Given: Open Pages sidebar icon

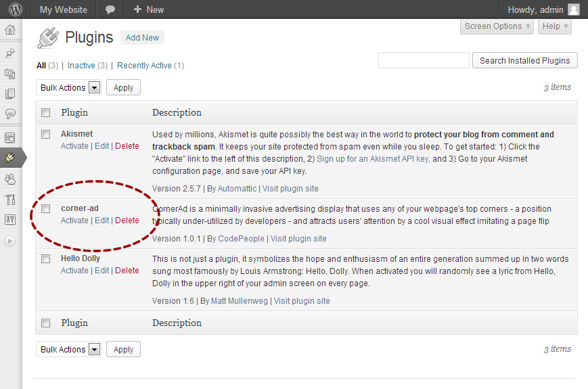Looking at the screenshot, I should click(10, 93).
